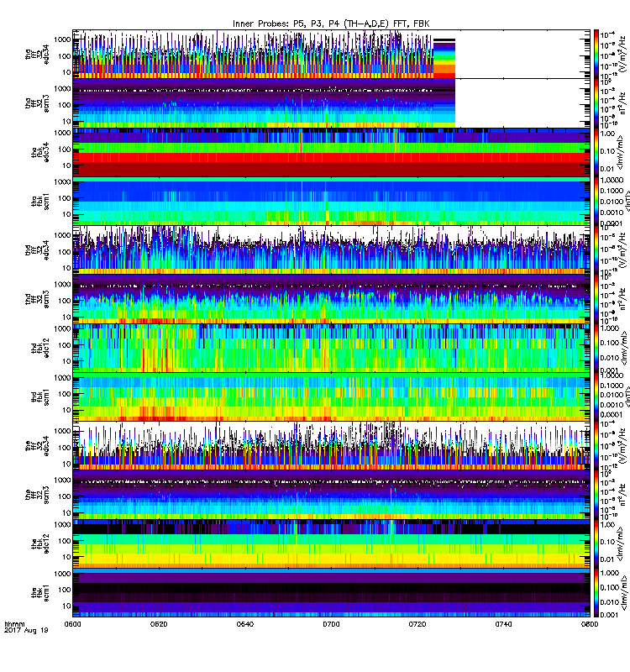Click the the fbk scm1 spectrogram panel
Screen dimensions: 630x672
(x=331, y=593)
